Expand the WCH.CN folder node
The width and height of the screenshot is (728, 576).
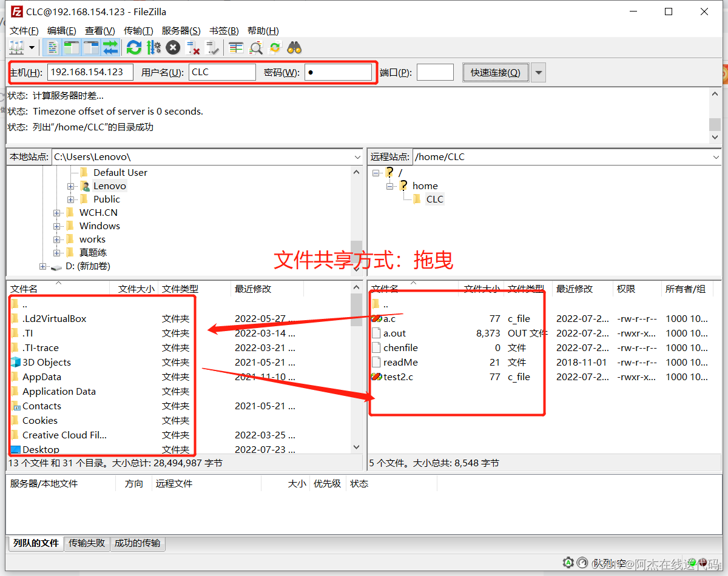click(x=56, y=213)
